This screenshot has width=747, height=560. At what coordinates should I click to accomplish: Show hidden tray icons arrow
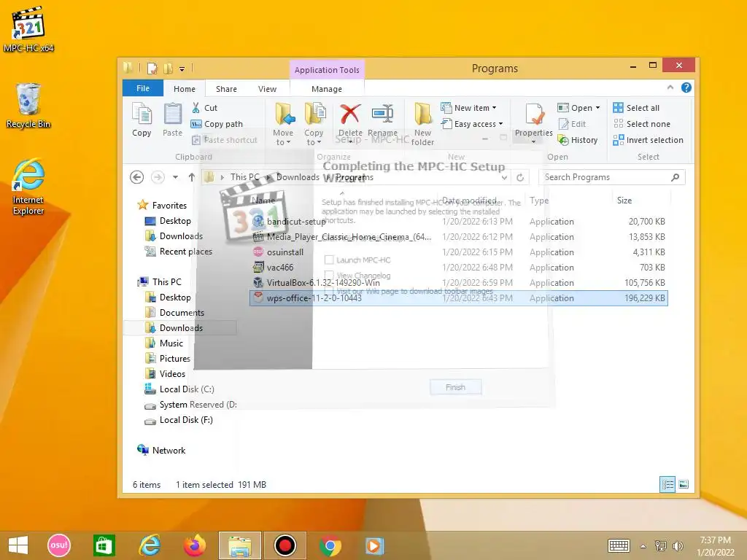point(643,545)
